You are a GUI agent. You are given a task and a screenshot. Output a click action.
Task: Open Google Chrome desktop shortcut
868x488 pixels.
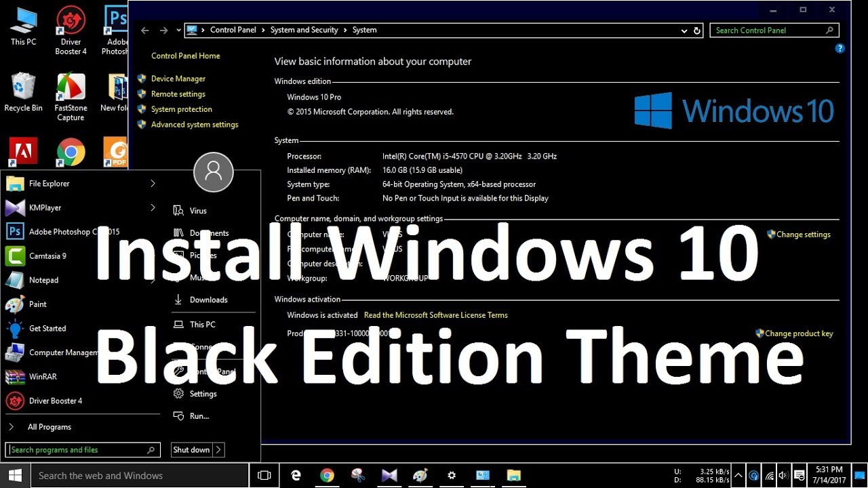pyautogui.click(x=71, y=152)
